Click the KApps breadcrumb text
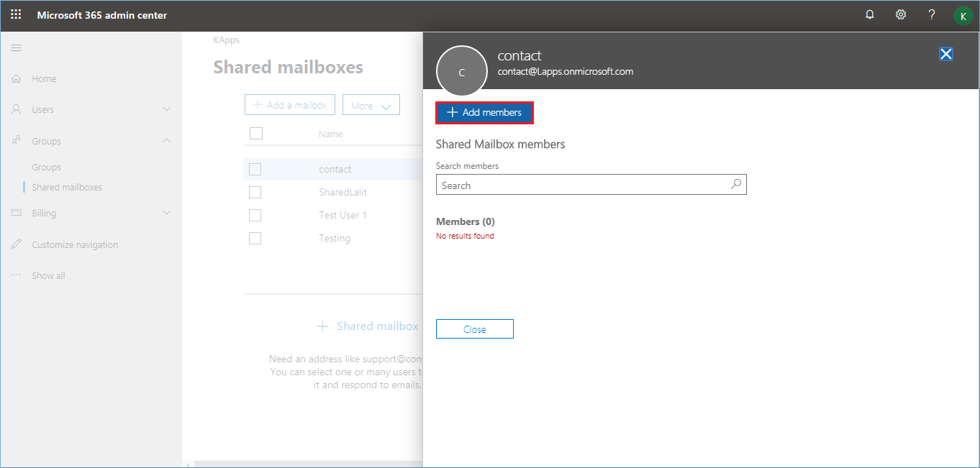 (x=227, y=40)
